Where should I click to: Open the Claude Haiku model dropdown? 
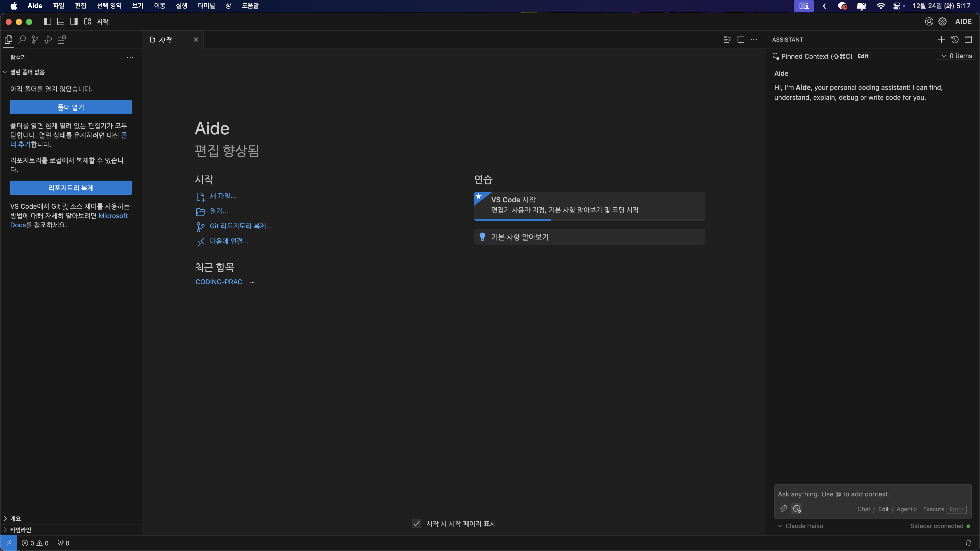[x=800, y=526]
